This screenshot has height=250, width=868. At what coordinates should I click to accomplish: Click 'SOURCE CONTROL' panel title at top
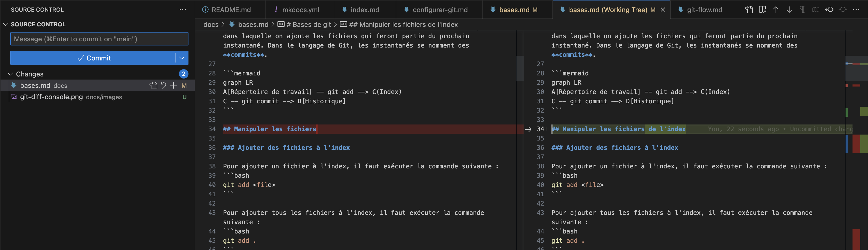(x=37, y=10)
